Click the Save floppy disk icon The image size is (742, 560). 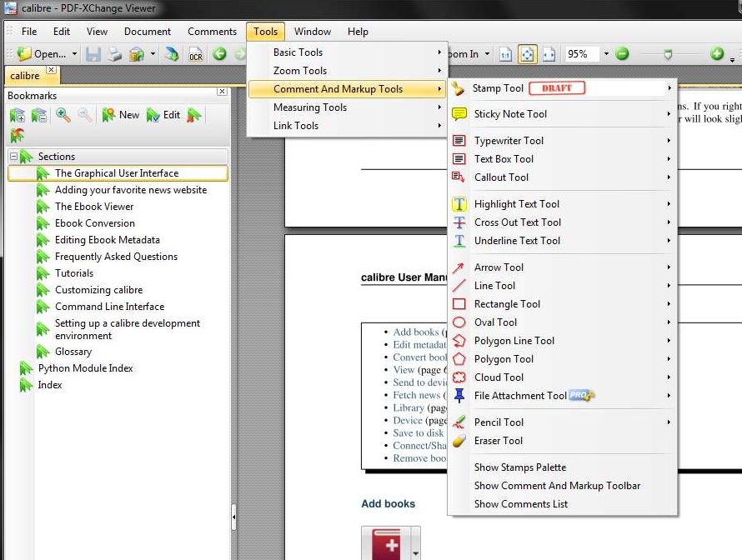(x=93, y=54)
